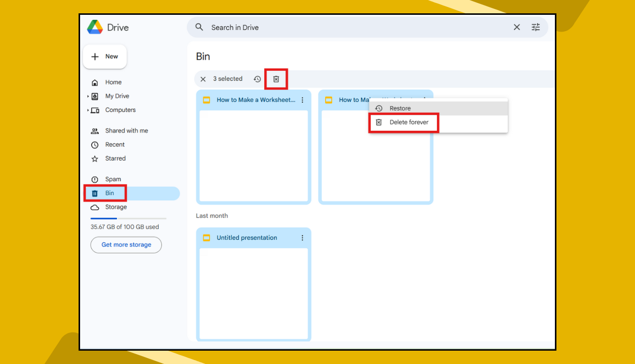Select Restore from the context menu
Screen dimensions: 635x364
400,108
